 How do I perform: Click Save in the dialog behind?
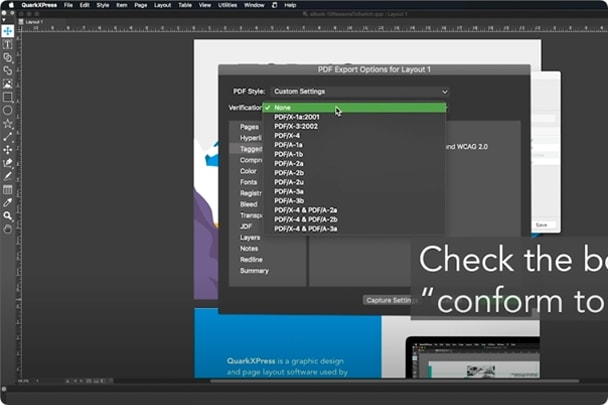tap(541, 225)
